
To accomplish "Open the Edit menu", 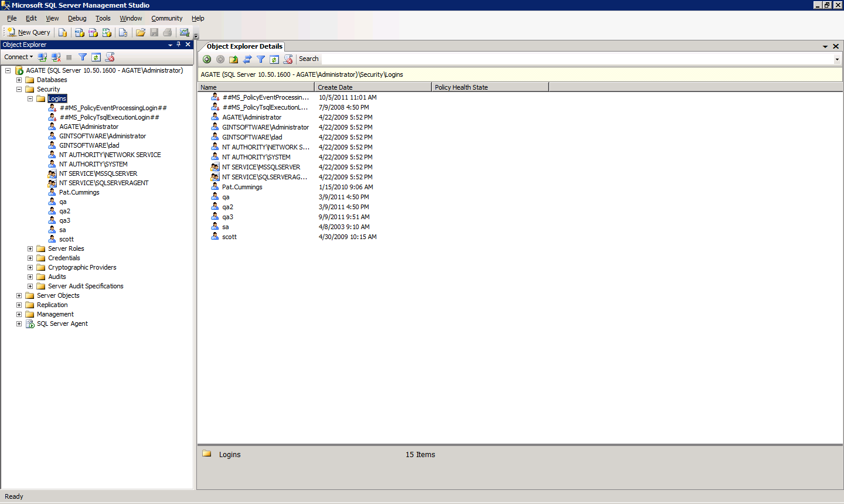I will click(31, 18).
